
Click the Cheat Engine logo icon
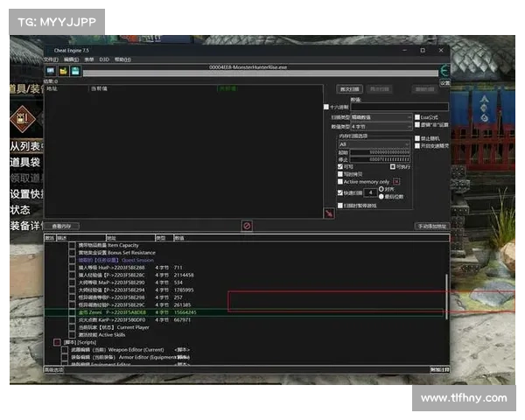click(x=444, y=70)
